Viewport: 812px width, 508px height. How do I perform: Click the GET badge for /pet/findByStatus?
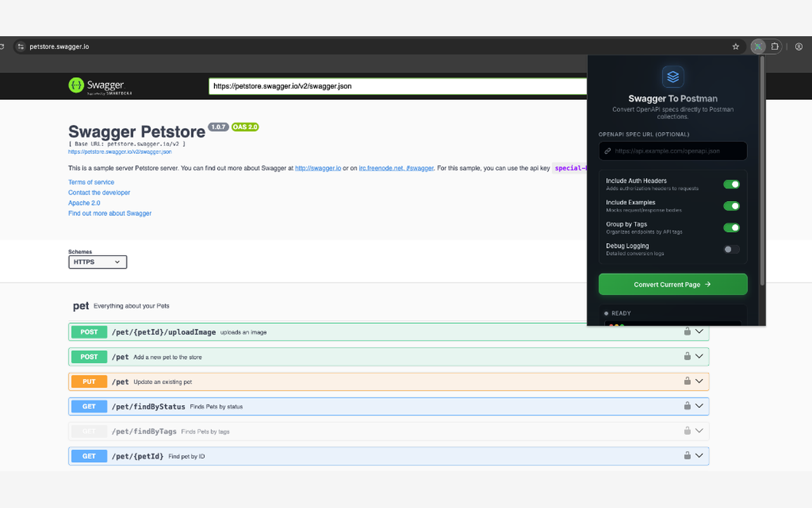point(89,406)
